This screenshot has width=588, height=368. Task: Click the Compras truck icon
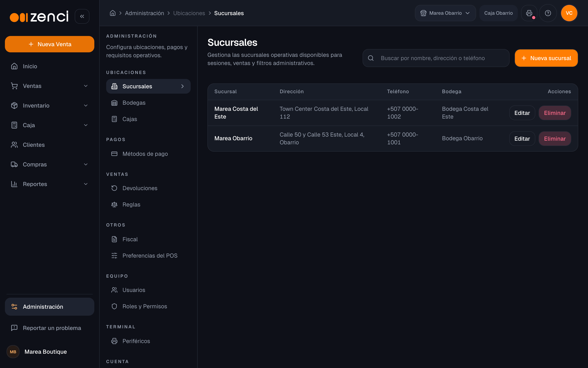click(14, 164)
